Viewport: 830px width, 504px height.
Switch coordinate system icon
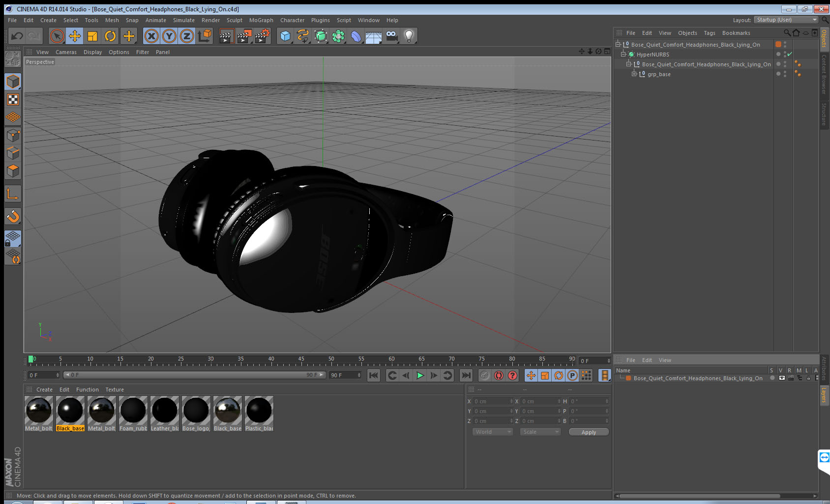click(x=205, y=36)
